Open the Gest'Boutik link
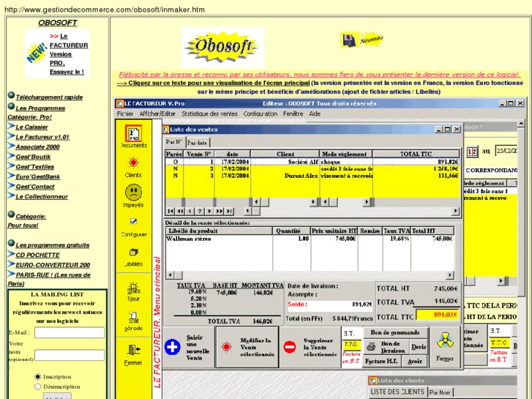 point(33,157)
